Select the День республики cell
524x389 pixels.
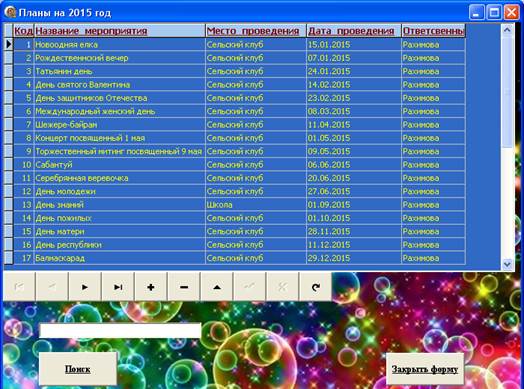pos(120,245)
